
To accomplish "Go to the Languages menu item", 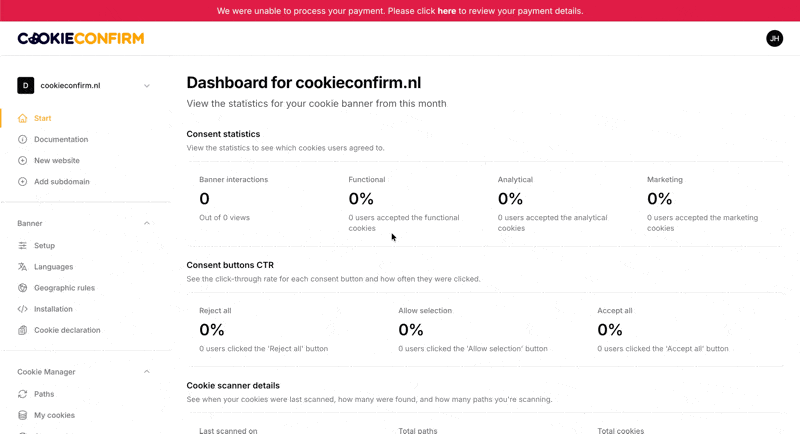I will (x=54, y=267).
